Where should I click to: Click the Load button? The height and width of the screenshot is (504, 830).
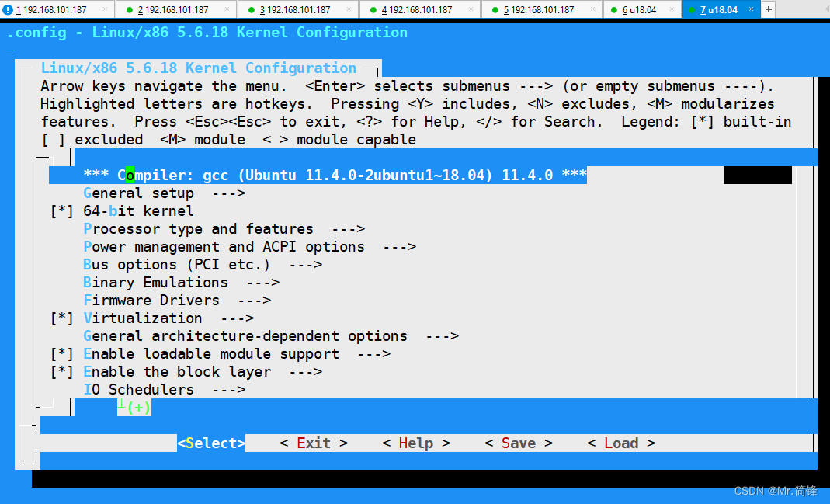620,443
